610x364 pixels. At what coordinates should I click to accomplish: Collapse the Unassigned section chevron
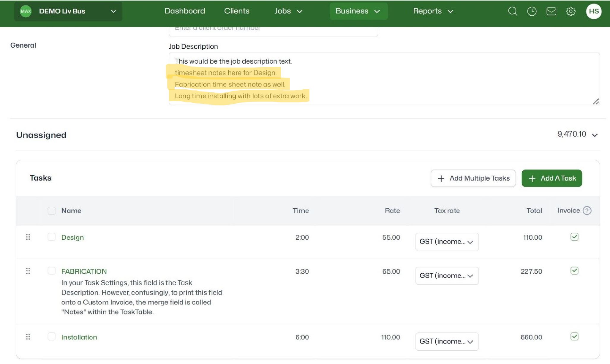pos(595,135)
